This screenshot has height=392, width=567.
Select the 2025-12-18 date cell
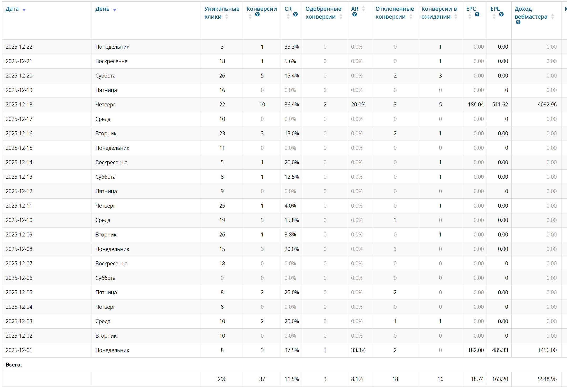19,105
